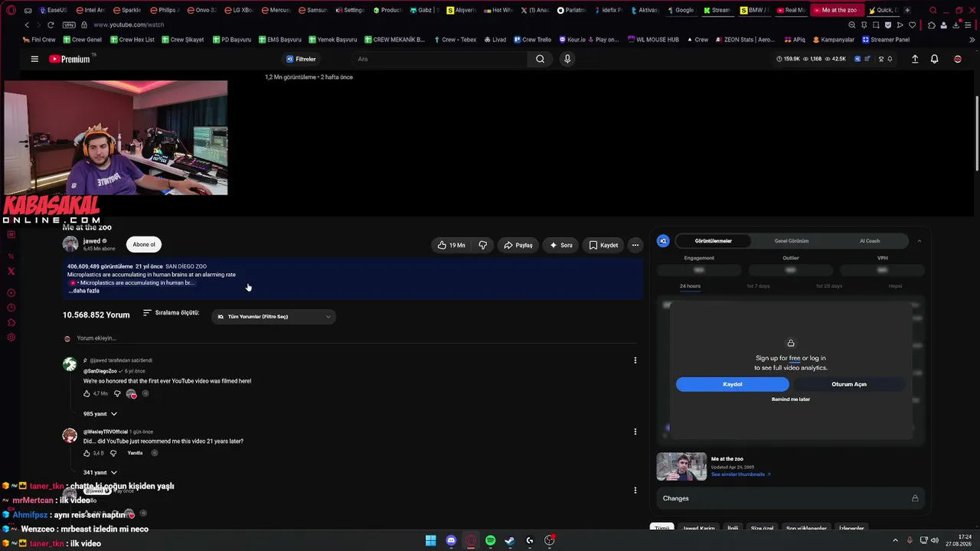980x551 pixels.
Task: Click the Oturum Açın login button
Action: pyautogui.click(x=849, y=384)
